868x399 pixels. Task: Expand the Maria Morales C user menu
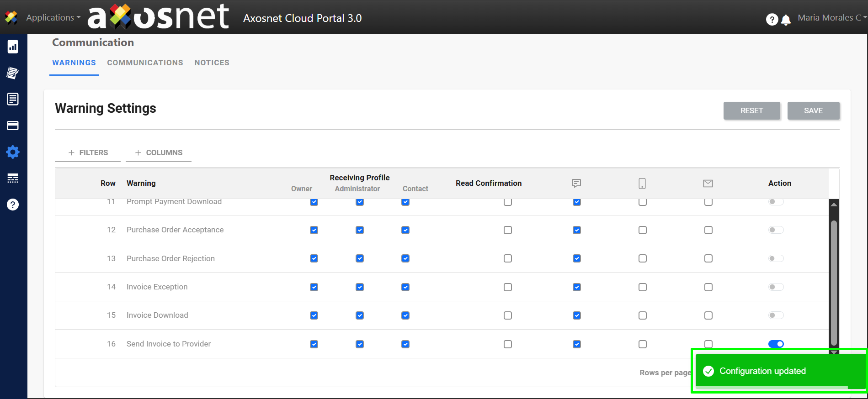point(831,18)
